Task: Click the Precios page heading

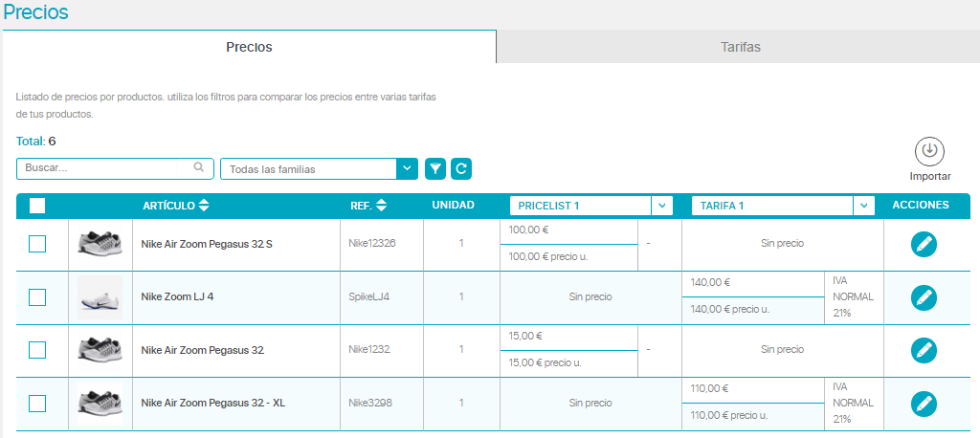Action: (x=35, y=11)
